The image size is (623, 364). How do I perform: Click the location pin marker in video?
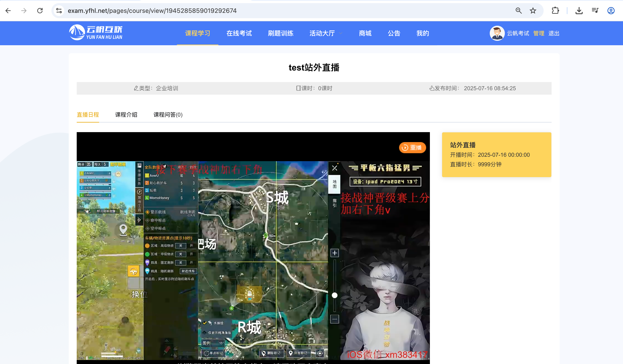[123, 230]
